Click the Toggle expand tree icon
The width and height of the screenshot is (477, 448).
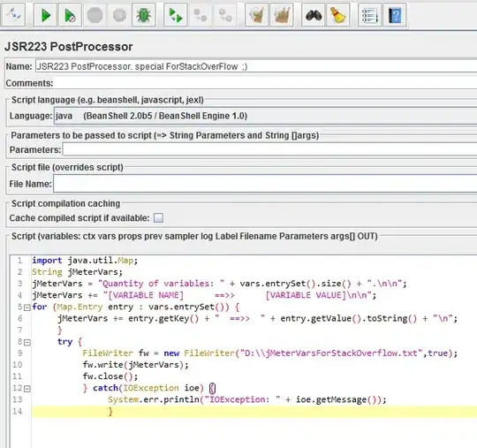13,15
